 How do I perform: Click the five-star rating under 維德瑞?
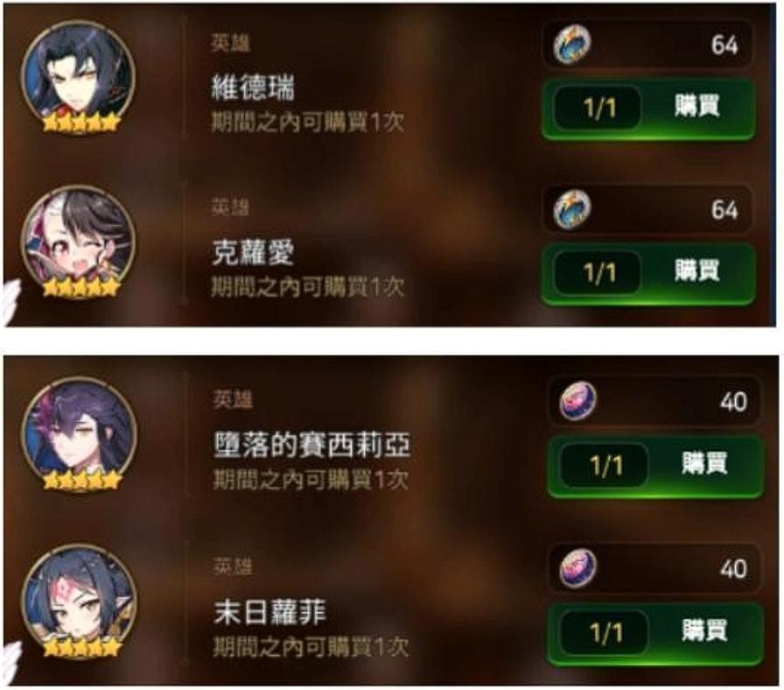tap(81, 123)
